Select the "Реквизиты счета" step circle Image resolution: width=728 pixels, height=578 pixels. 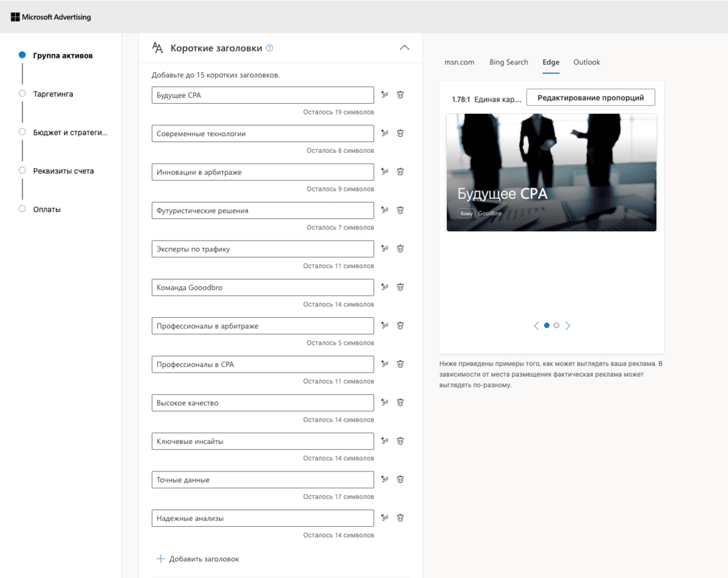(21, 170)
